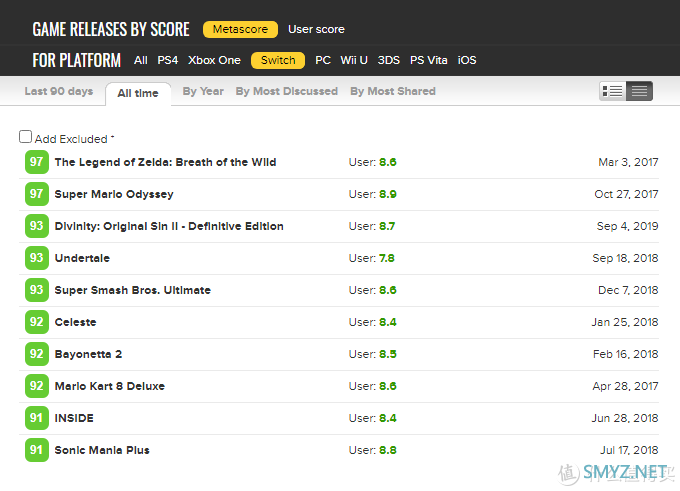Click release date Sep 4, 2019
The image size is (680, 491).
[628, 226]
